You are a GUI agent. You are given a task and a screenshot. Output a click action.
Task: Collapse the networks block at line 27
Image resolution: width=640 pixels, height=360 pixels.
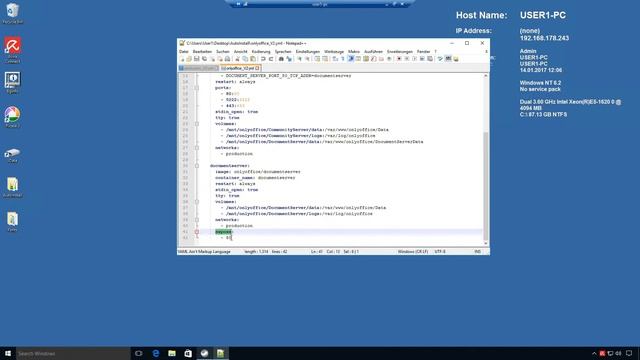click(x=197, y=148)
